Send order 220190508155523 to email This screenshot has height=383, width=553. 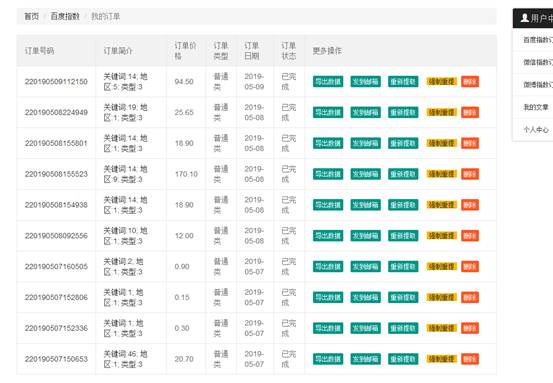pos(365,174)
